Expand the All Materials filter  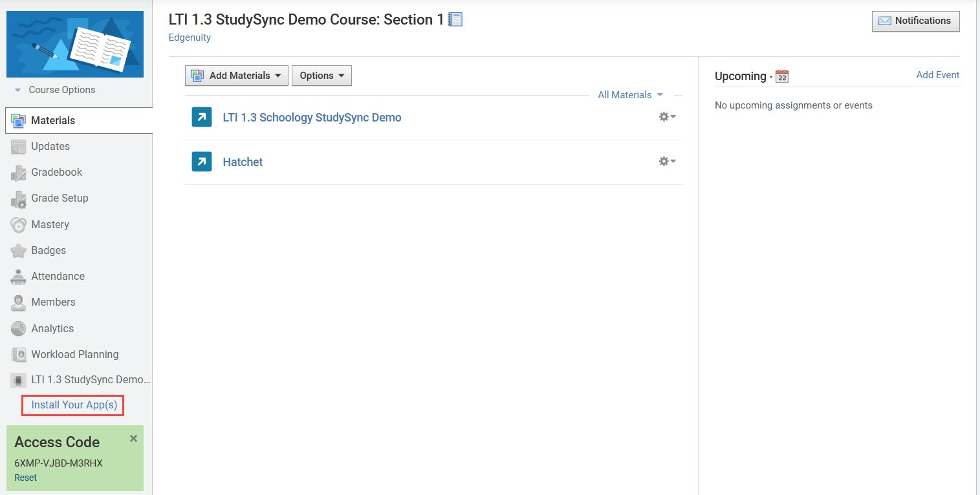pyautogui.click(x=631, y=95)
